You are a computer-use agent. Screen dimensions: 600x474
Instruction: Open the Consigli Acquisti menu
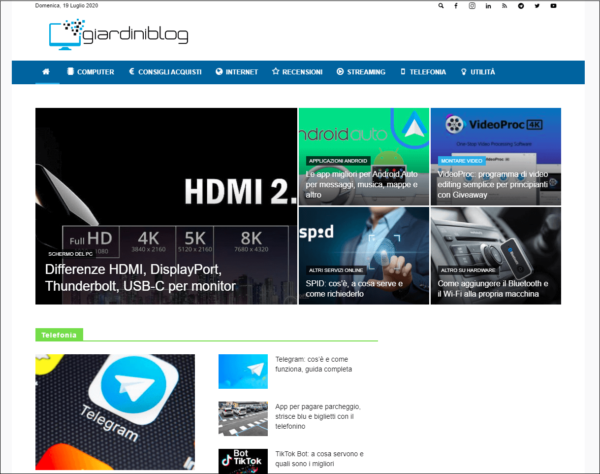tap(165, 72)
